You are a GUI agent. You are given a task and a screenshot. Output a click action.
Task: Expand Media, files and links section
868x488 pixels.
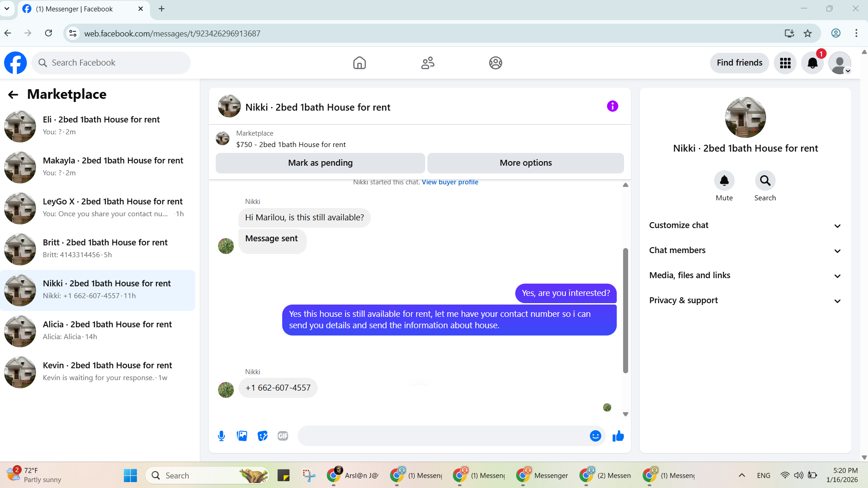tap(745, 276)
